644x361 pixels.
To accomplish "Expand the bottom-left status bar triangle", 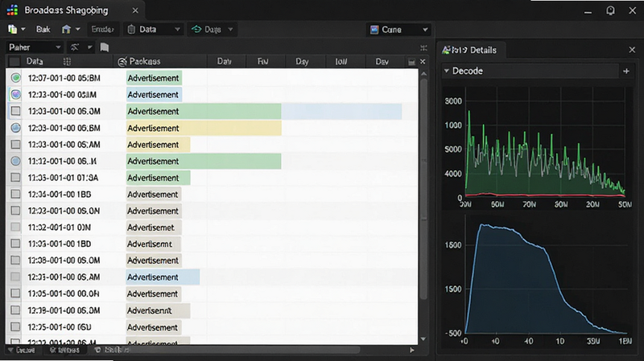I will pyautogui.click(x=10, y=350).
